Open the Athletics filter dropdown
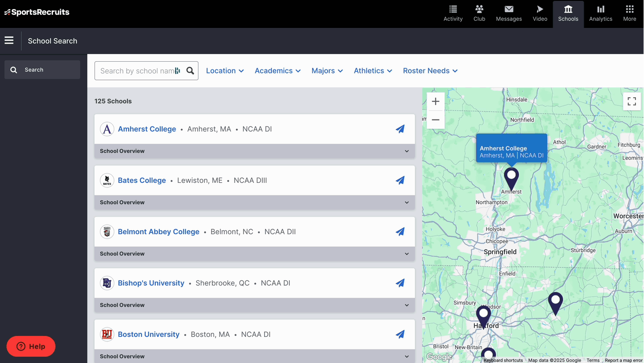The width and height of the screenshot is (644, 363). coord(373,71)
